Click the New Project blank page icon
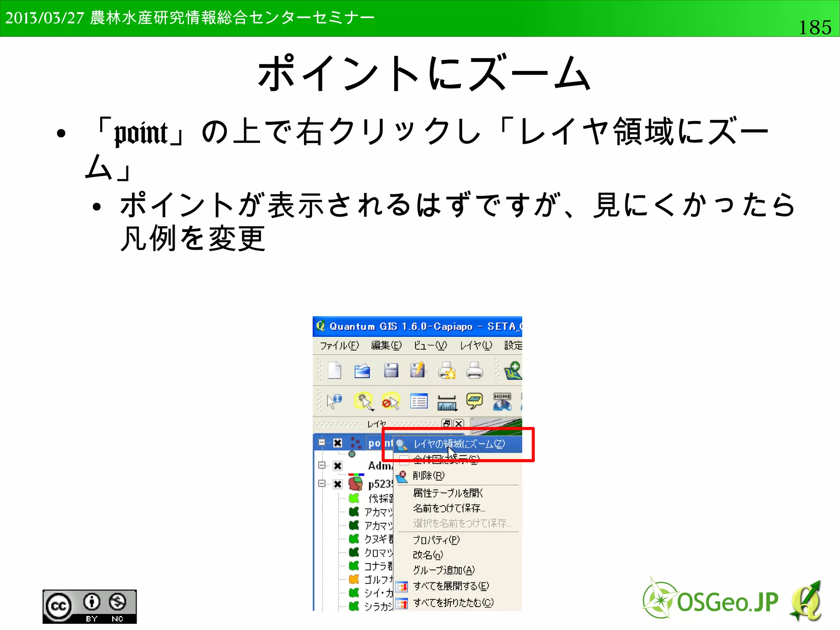840x630 pixels. click(335, 370)
